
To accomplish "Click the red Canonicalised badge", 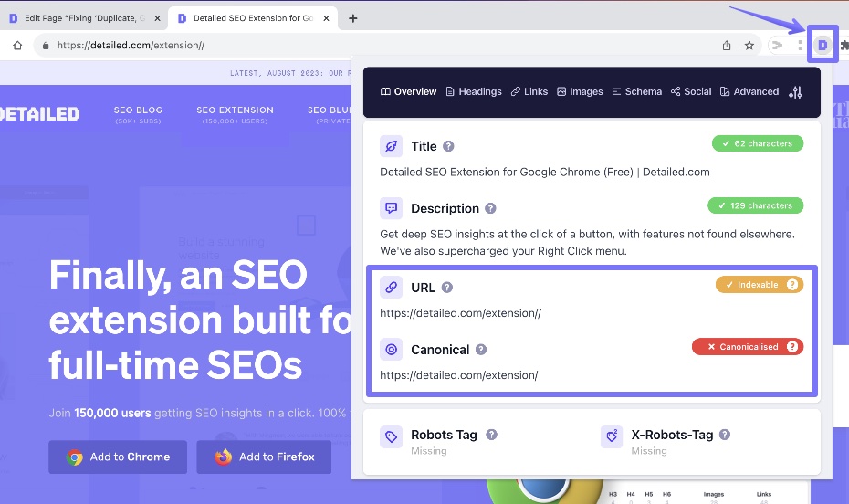I will [x=747, y=346].
